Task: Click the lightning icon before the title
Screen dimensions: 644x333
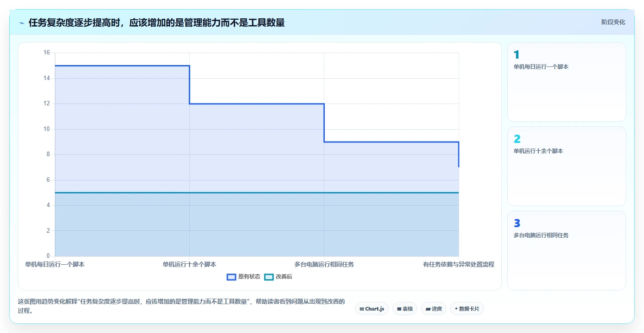Action: click(x=21, y=23)
